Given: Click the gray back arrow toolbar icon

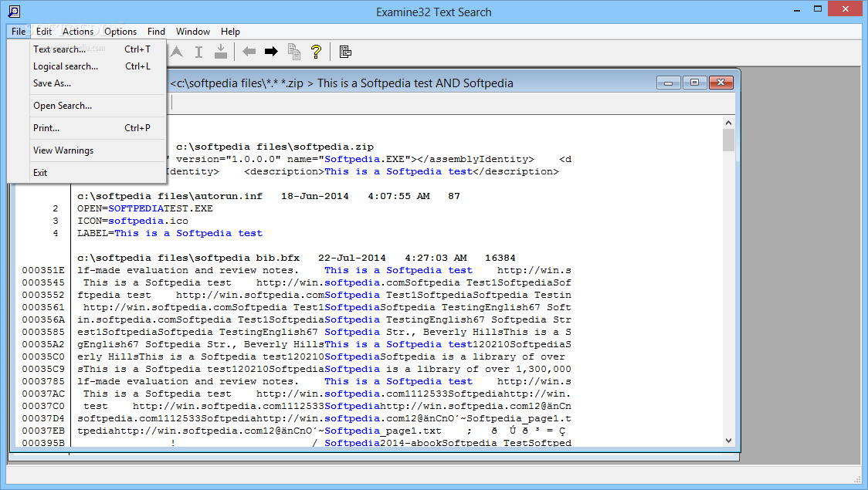Looking at the screenshot, I should pos(249,52).
